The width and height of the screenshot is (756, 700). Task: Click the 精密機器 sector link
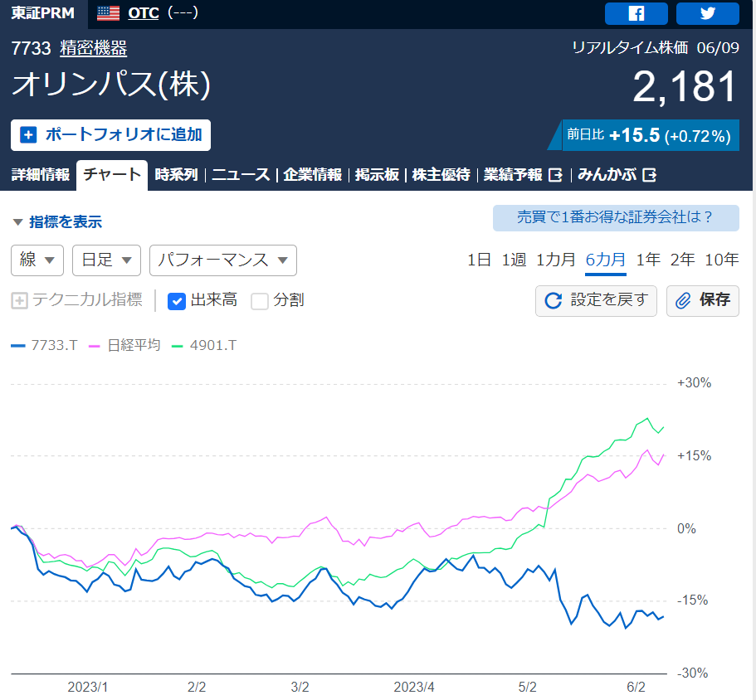point(93,49)
